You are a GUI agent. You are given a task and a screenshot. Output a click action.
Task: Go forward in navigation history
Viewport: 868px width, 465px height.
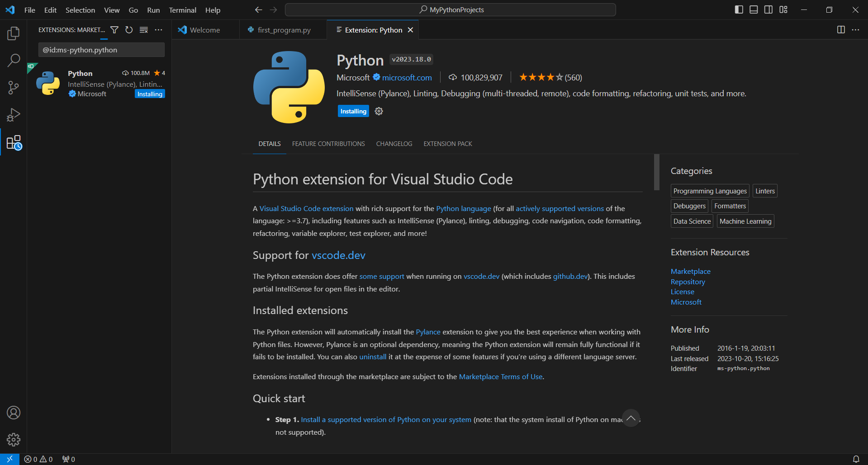[273, 9]
